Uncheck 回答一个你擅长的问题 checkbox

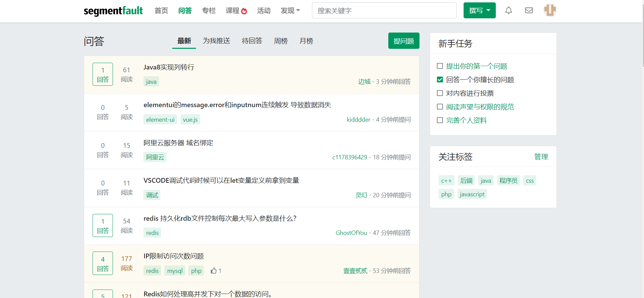pyautogui.click(x=440, y=79)
